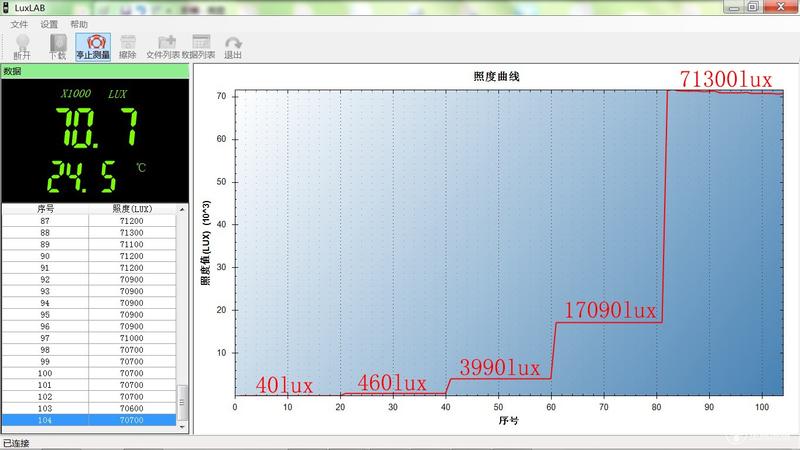Click the data table scroll-up arrow
Image resolution: width=800 pixels, height=450 pixels.
click(x=182, y=209)
